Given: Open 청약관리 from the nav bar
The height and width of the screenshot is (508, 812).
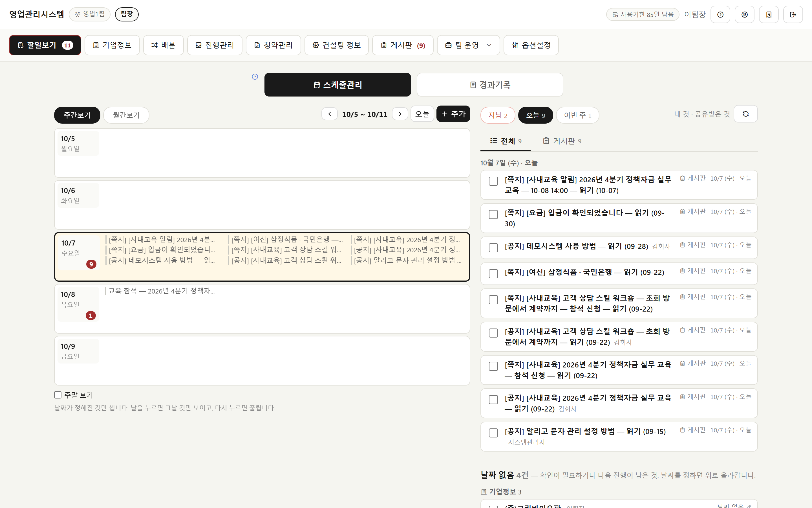Looking at the screenshot, I should point(273,45).
